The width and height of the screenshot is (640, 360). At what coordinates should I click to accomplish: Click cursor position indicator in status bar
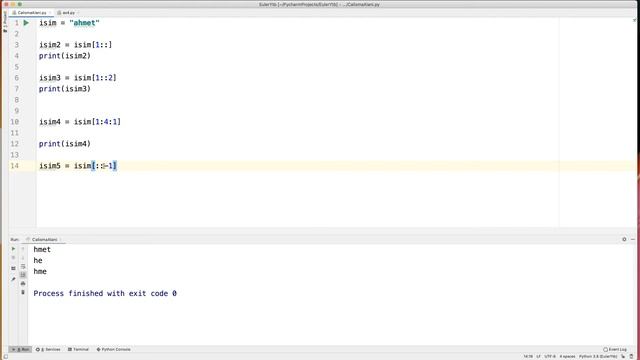528,356
